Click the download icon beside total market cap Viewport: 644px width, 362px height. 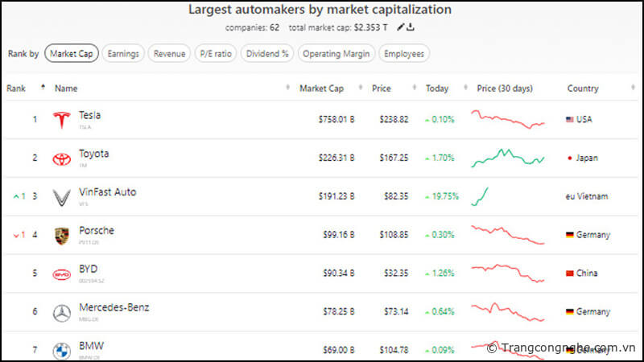pyautogui.click(x=411, y=27)
